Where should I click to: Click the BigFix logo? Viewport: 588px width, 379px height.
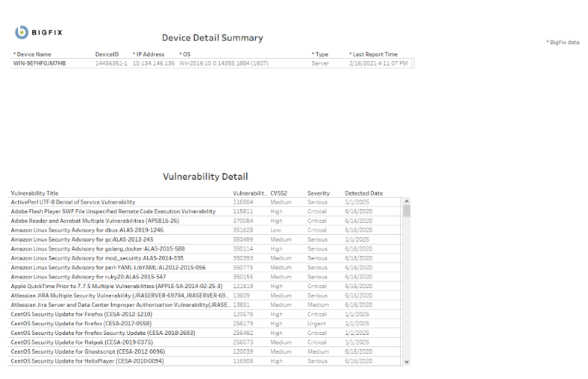(39, 32)
